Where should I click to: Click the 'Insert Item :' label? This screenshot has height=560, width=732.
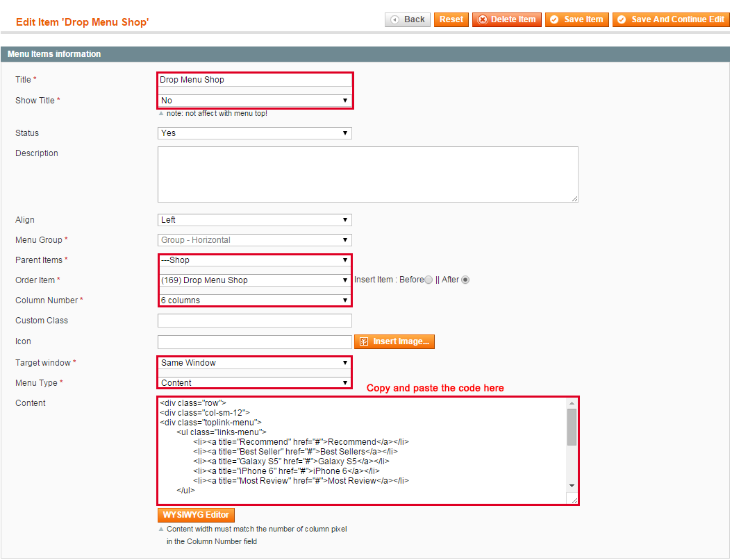(x=376, y=280)
